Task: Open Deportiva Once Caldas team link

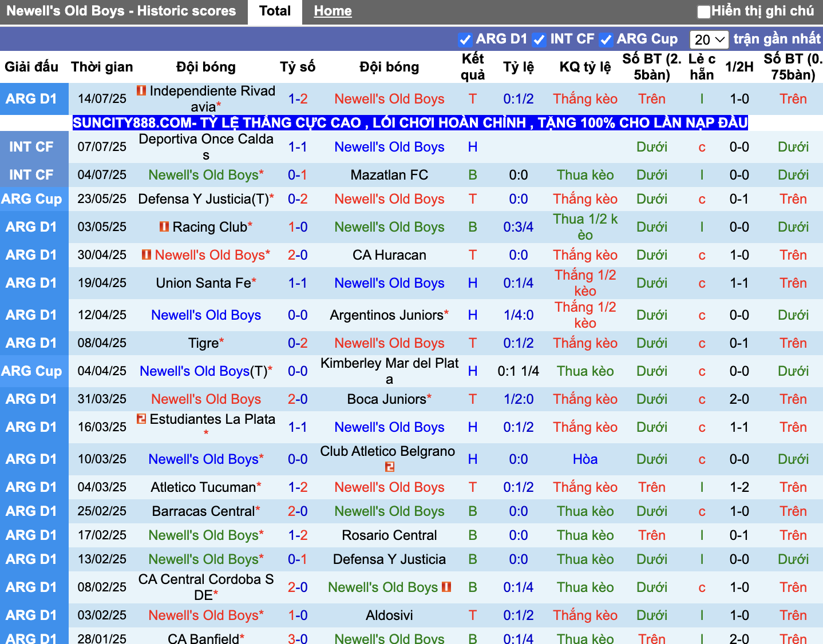Action: pyautogui.click(x=206, y=147)
